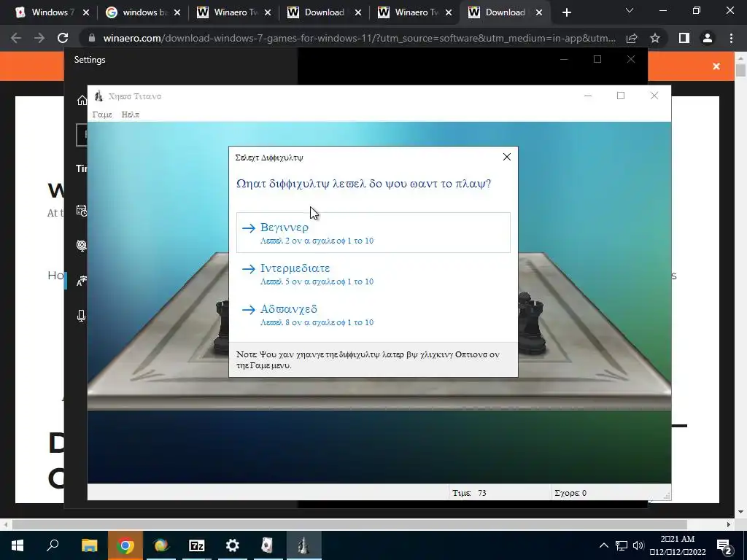This screenshot has width=747, height=560.
Task: Click the winaero.com address bar
Action: 359,38
